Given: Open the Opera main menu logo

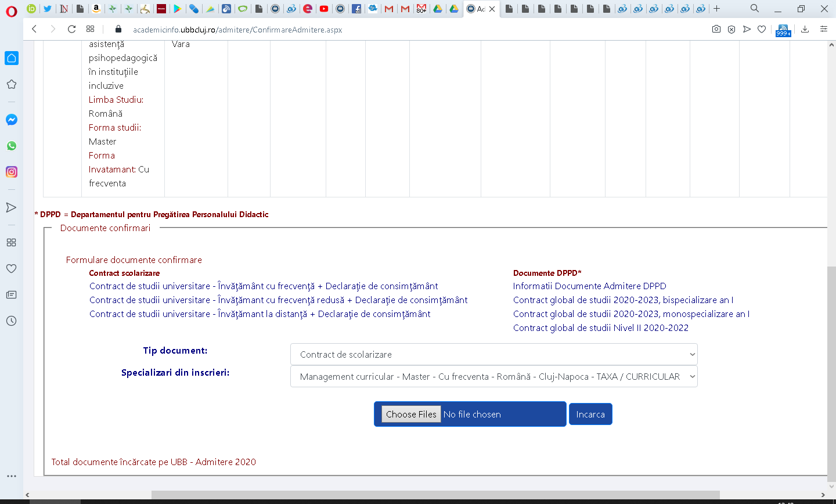Looking at the screenshot, I should point(11,12).
